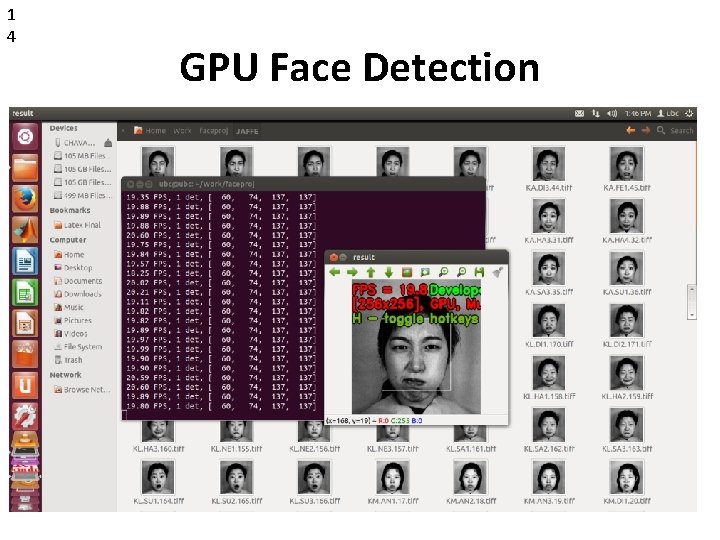Select file KL.DI1.170.tiff
Viewport: 720px width, 540px height.
[x=549, y=325]
